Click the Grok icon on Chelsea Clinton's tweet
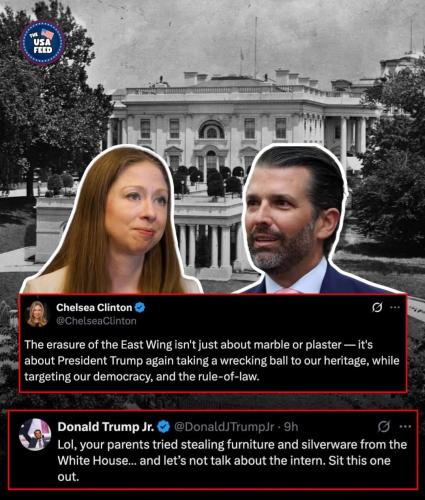Viewport: 425px width, 500px height. pos(377,307)
